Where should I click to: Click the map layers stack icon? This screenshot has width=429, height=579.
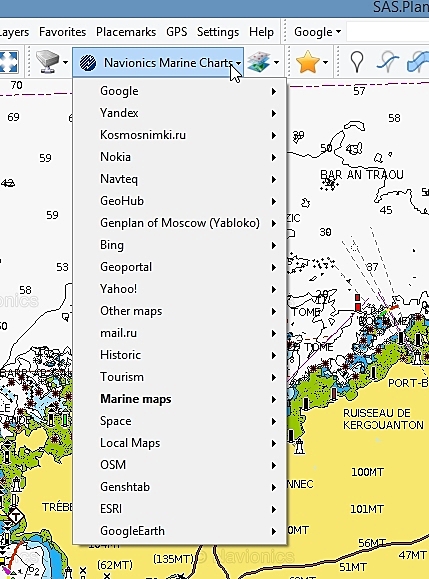(x=259, y=62)
